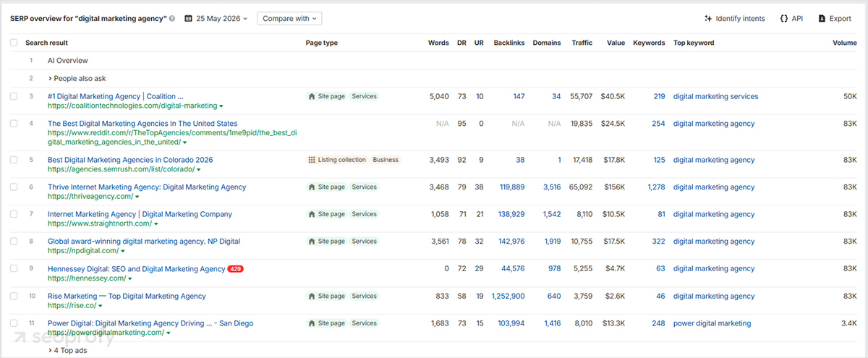Open the 25 May 2026 date dropdown

216,19
